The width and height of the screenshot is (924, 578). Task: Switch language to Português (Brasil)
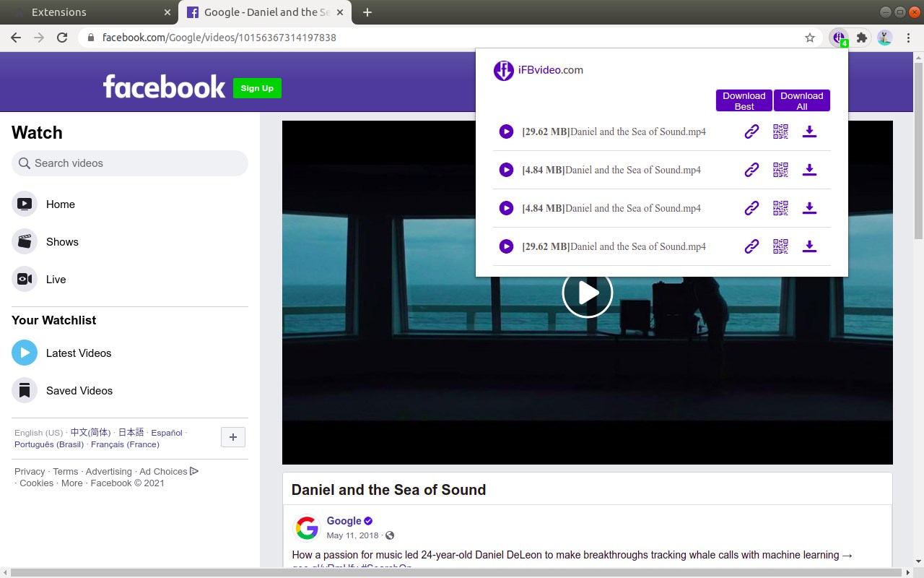(x=49, y=444)
